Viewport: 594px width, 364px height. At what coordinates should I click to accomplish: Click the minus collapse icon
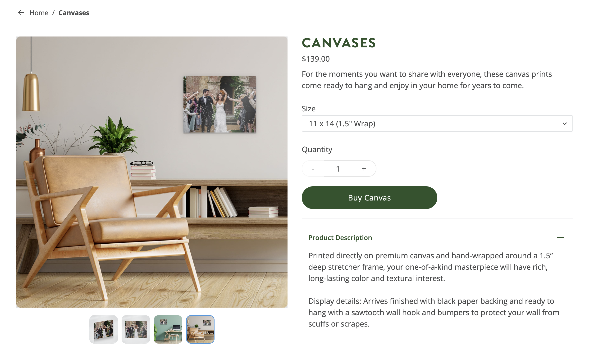pos(560,237)
